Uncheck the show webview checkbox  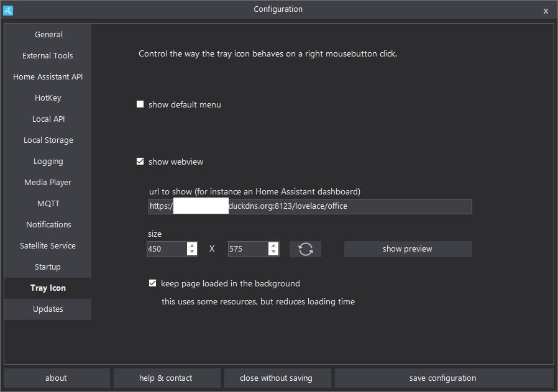[x=140, y=162]
